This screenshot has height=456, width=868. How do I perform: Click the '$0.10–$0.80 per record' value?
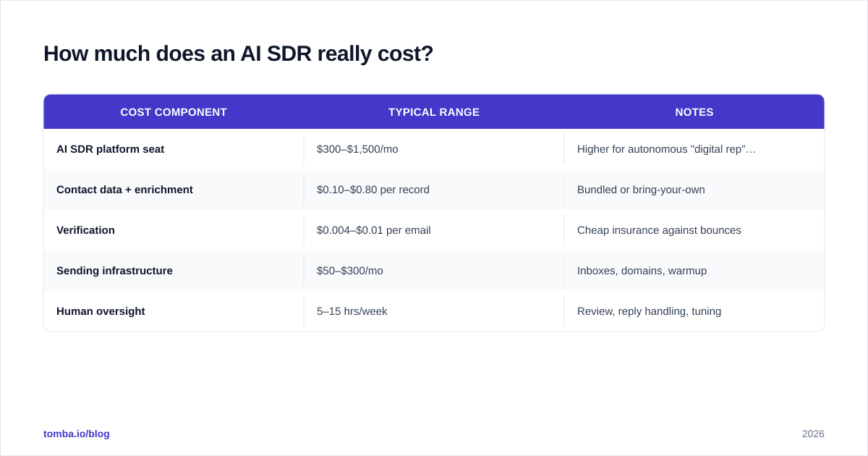373,190
